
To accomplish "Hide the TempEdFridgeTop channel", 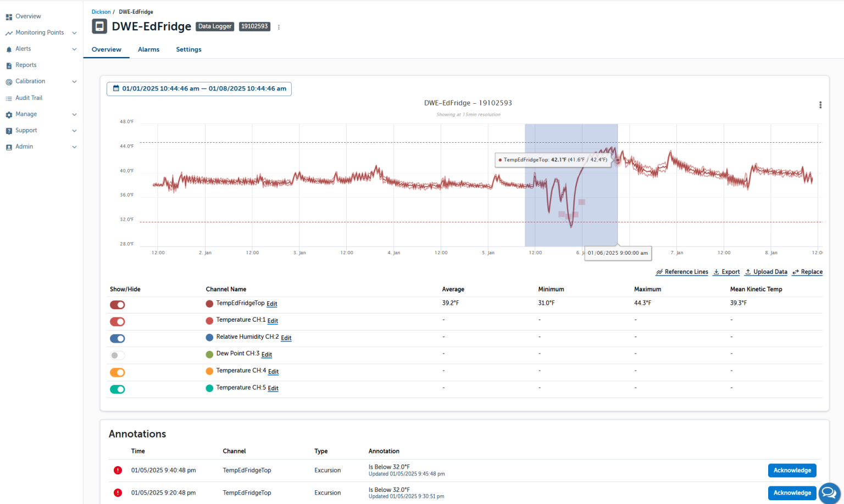I will coord(118,305).
